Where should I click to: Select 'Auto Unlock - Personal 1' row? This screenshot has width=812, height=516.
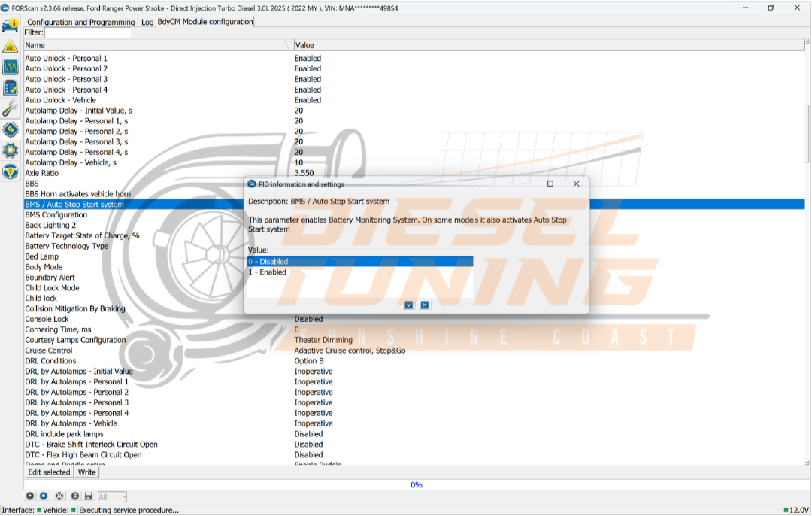(414, 59)
